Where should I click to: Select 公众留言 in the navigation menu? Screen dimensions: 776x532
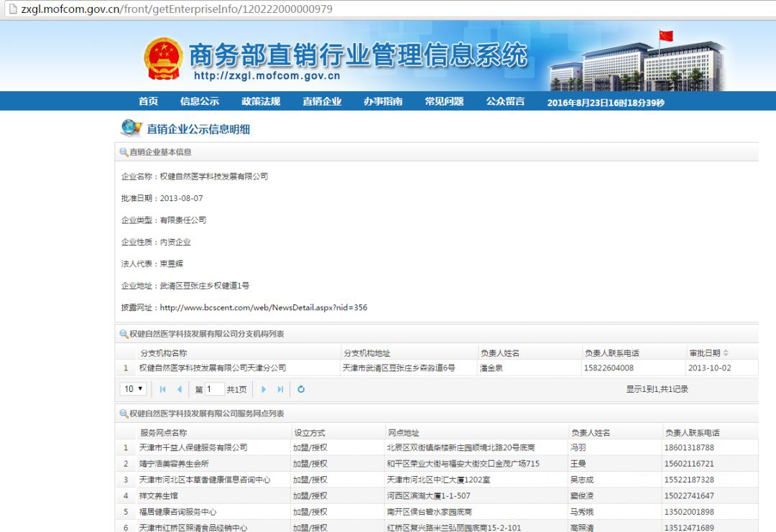pyautogui.click(x=504, y=101)
